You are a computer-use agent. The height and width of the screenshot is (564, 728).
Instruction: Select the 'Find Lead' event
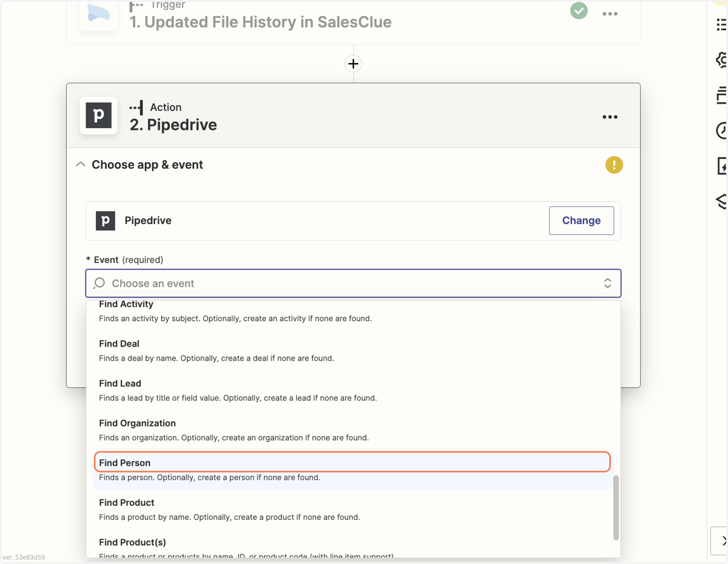[x=353, y=390]
